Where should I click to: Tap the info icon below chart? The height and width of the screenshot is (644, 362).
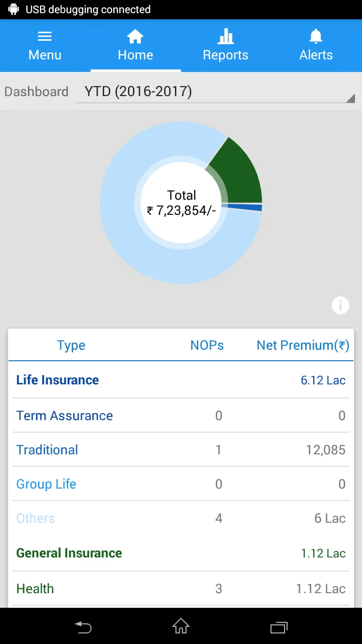[x=340, y=305]
